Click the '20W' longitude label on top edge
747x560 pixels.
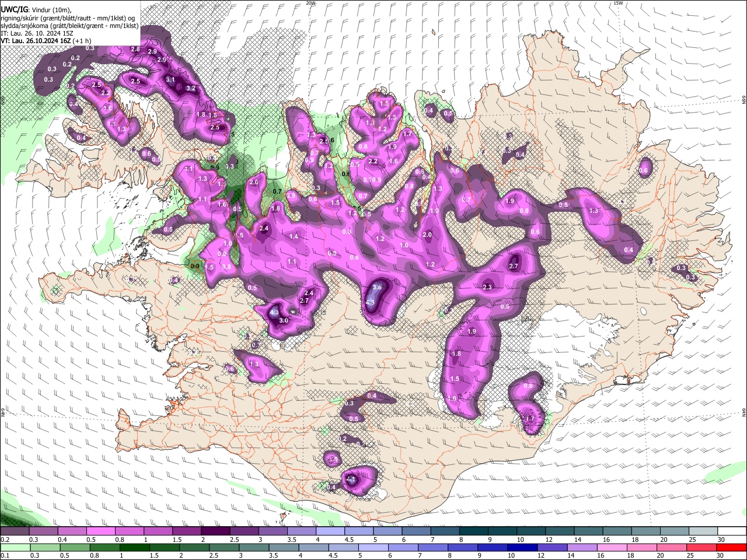[310, 3]
